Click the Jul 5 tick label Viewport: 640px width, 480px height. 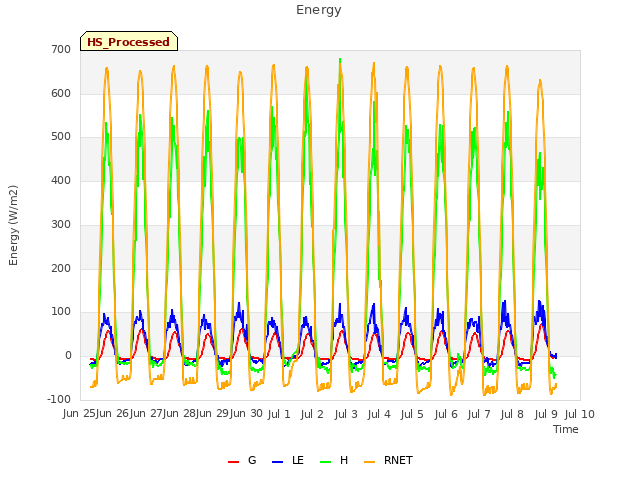(412, 414)
